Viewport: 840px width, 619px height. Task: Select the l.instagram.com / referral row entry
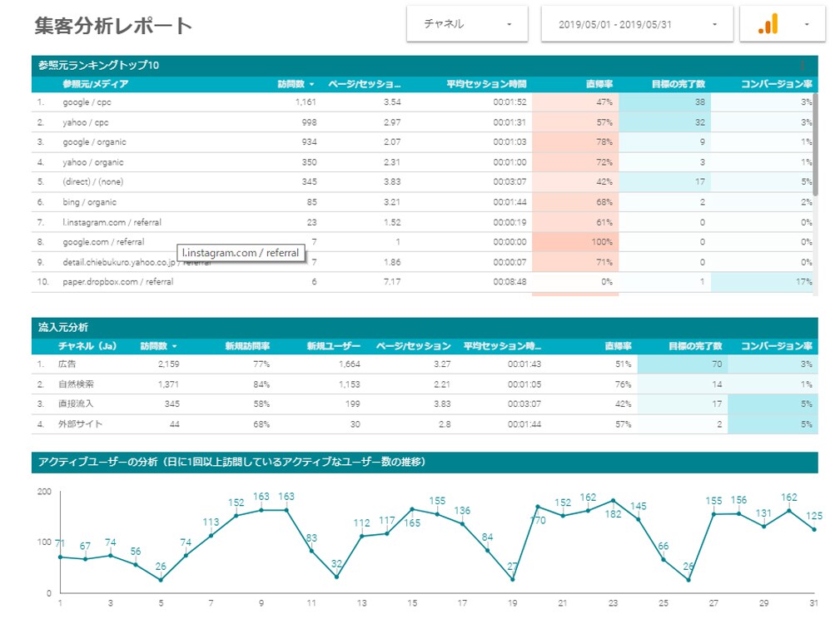(422, 222)
